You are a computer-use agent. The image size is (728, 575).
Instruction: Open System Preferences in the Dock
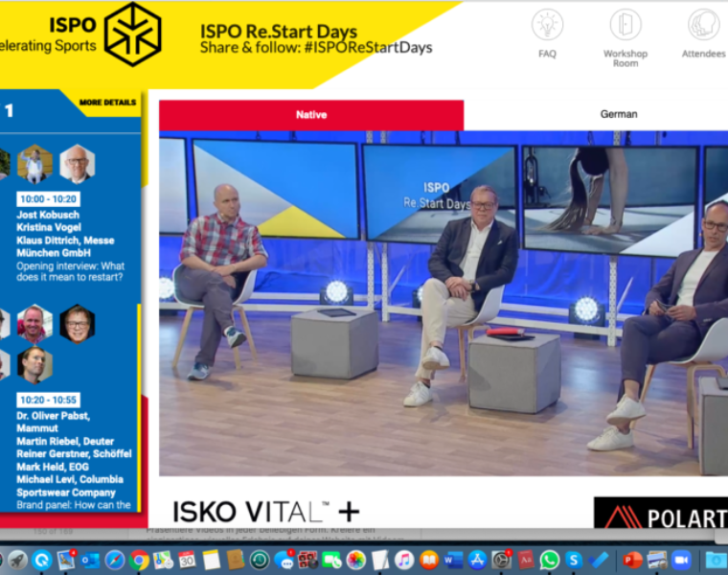tap(501, 560)
